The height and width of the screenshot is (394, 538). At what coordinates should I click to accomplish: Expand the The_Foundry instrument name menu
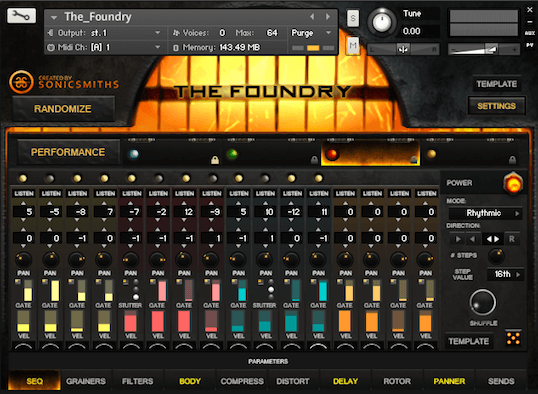click(54, 17)
